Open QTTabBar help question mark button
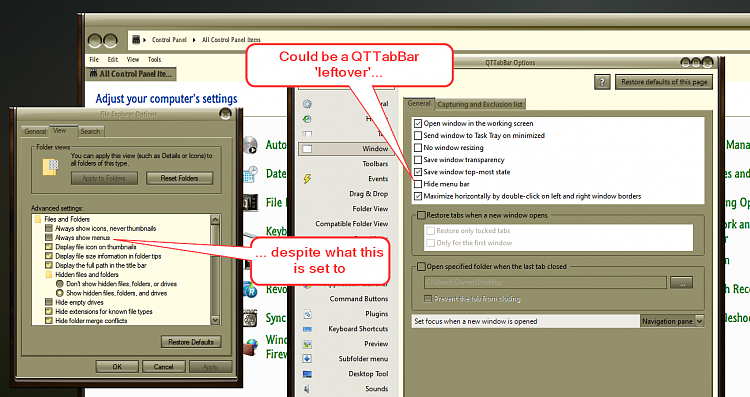 [x=602, y=82]
